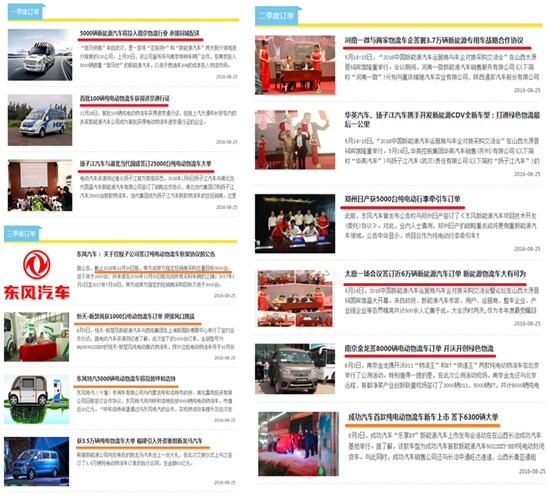
Task: Open headline 郑州日产获5000台纯电动行李牵引车订单
Action: tap(402, 199)
